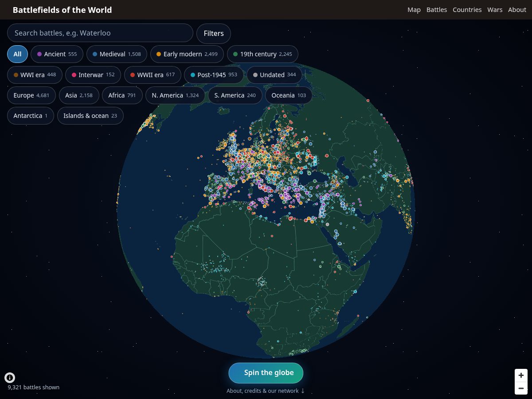This screenshot has height=399, width=532.
Task: Filter battles by Oceania
Action: pos(289,95)
